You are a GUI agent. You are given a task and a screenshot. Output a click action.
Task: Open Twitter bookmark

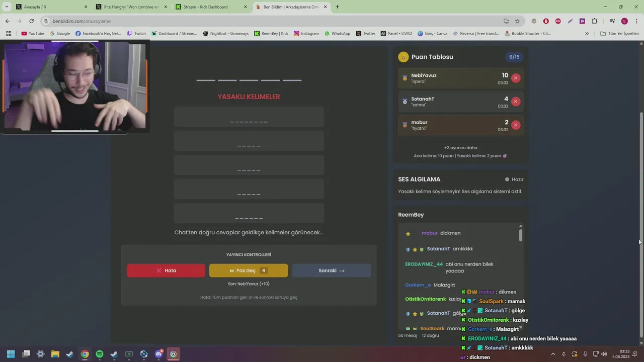tap(365, 34)
